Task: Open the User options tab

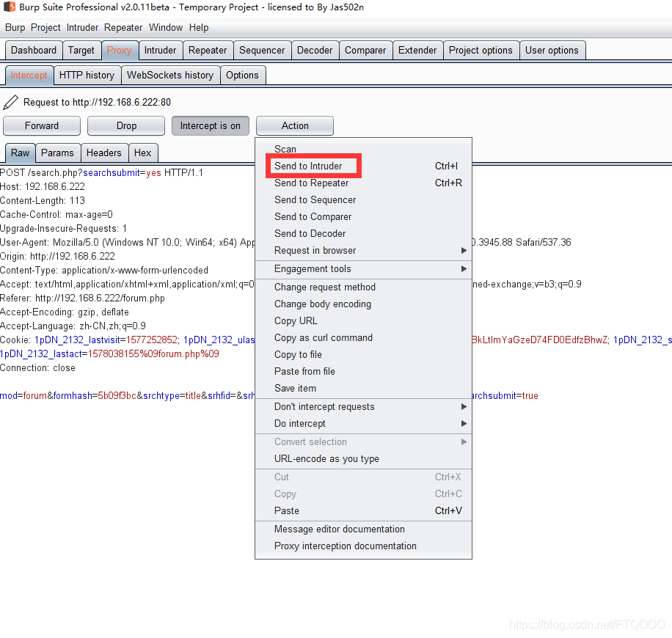Action: [x=552, y=51]
